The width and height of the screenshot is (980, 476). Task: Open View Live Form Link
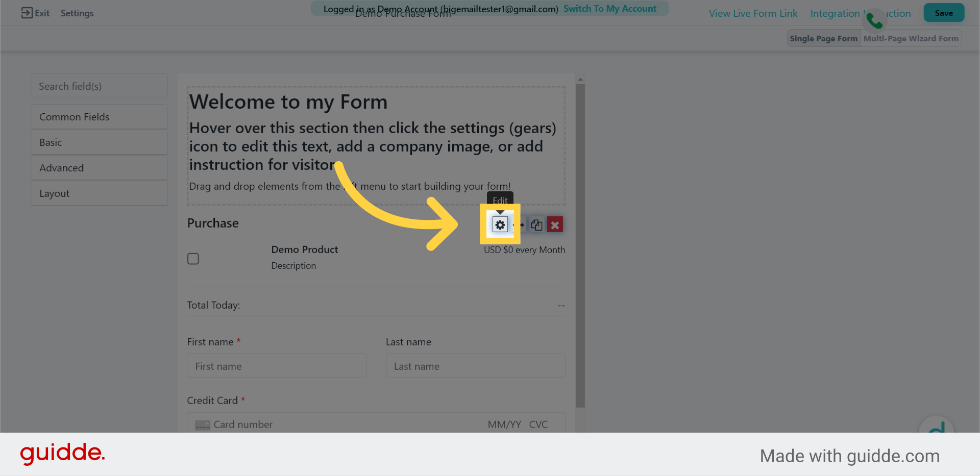(x=753, y=13)
